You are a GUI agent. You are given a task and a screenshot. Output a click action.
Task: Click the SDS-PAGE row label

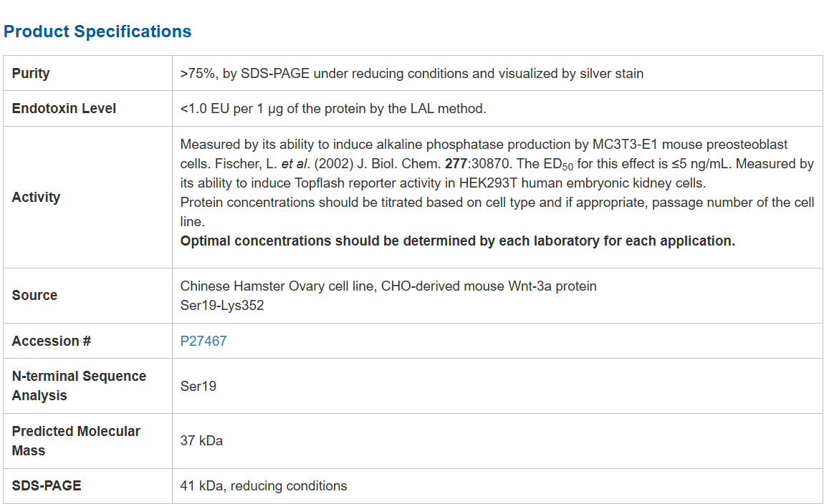pyautogui.click(x=47, y=485)
